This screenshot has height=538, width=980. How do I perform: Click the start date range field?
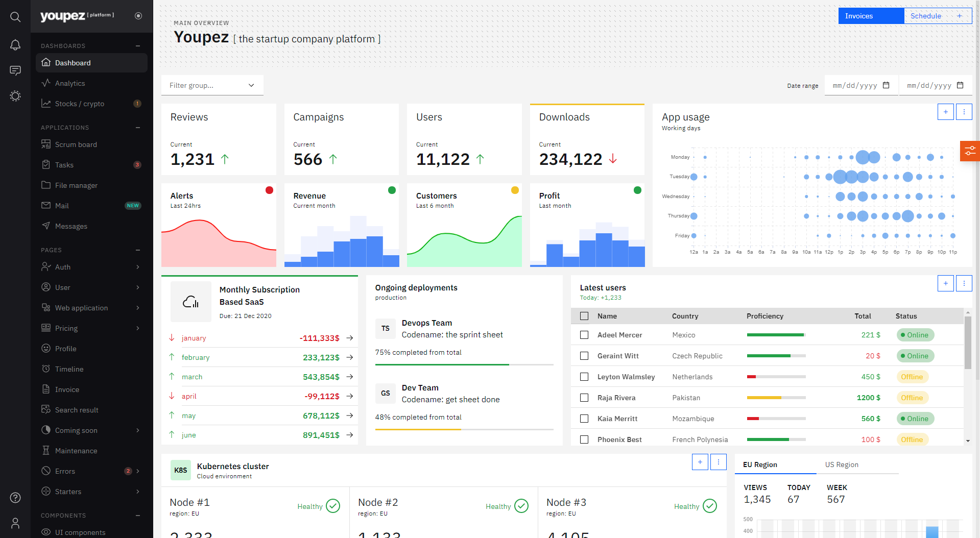tap(861, 85)
